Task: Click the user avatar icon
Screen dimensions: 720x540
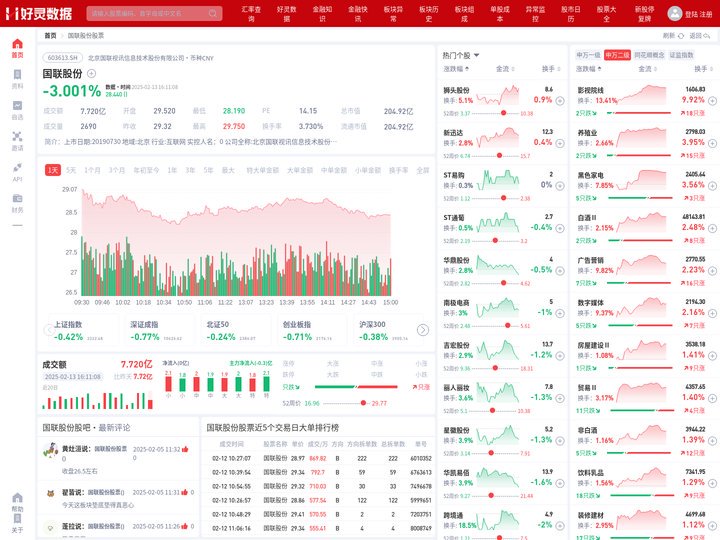Action: (675, 13)
